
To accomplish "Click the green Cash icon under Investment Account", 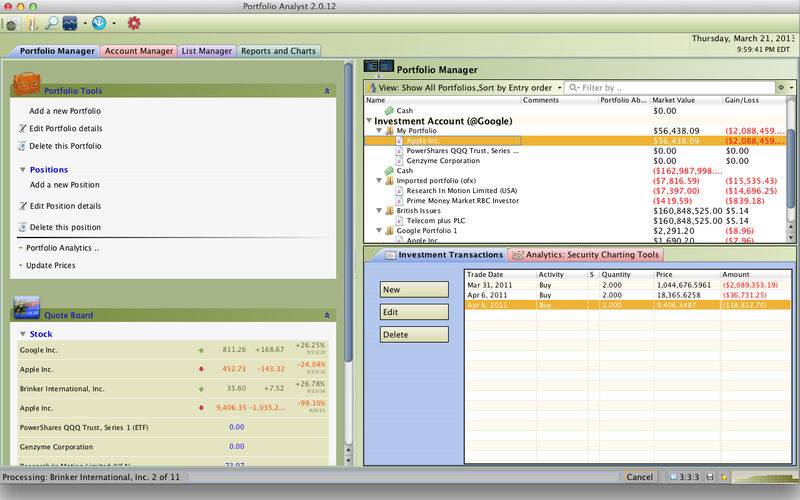I will tap(389, 171).
